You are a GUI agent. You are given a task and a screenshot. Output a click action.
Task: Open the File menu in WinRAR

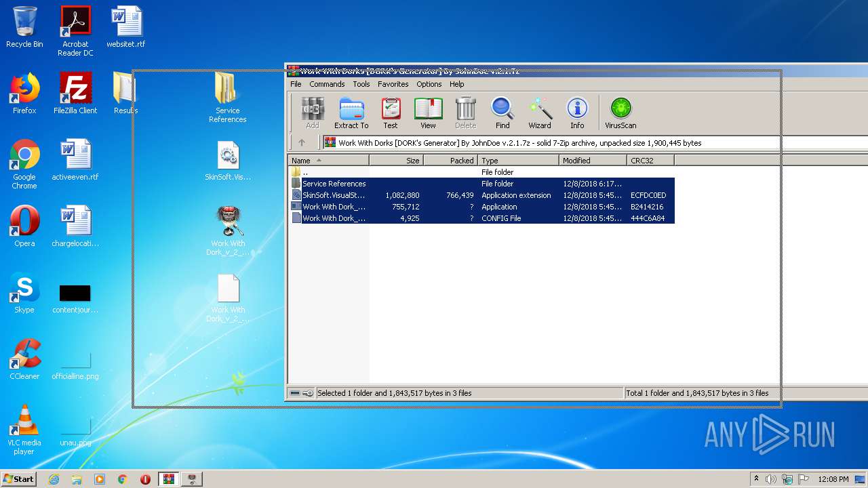tap(296, 84)
